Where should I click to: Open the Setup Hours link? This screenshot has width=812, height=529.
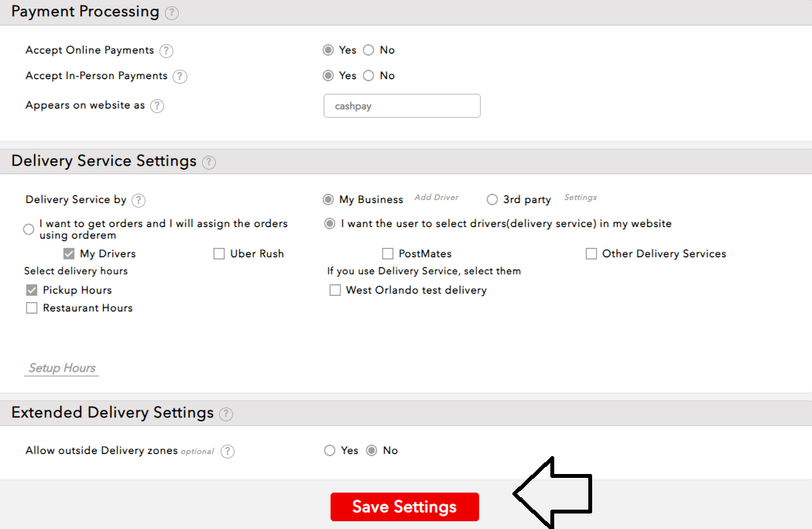tap(62, 369)
